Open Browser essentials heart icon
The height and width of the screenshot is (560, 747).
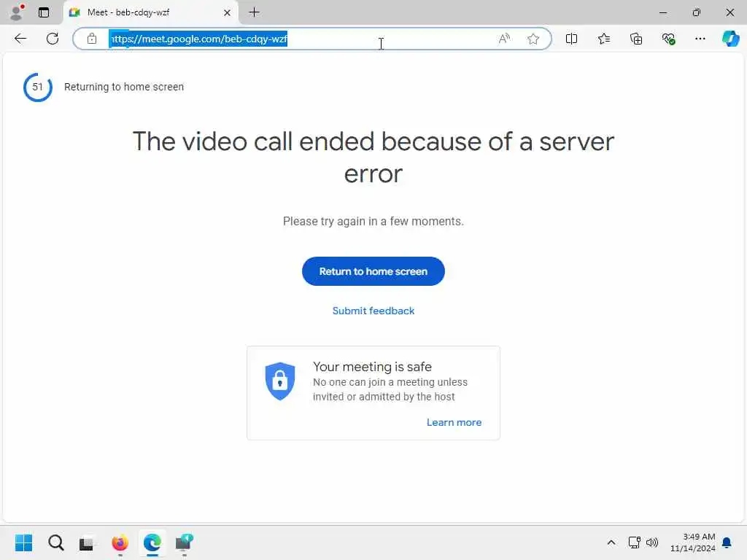coord(668,39)
